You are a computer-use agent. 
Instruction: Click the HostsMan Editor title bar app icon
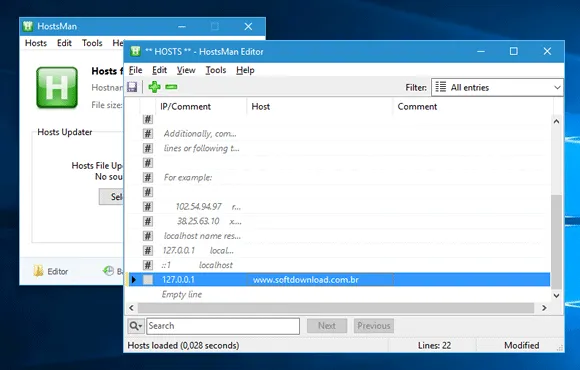tap(135, 51)
